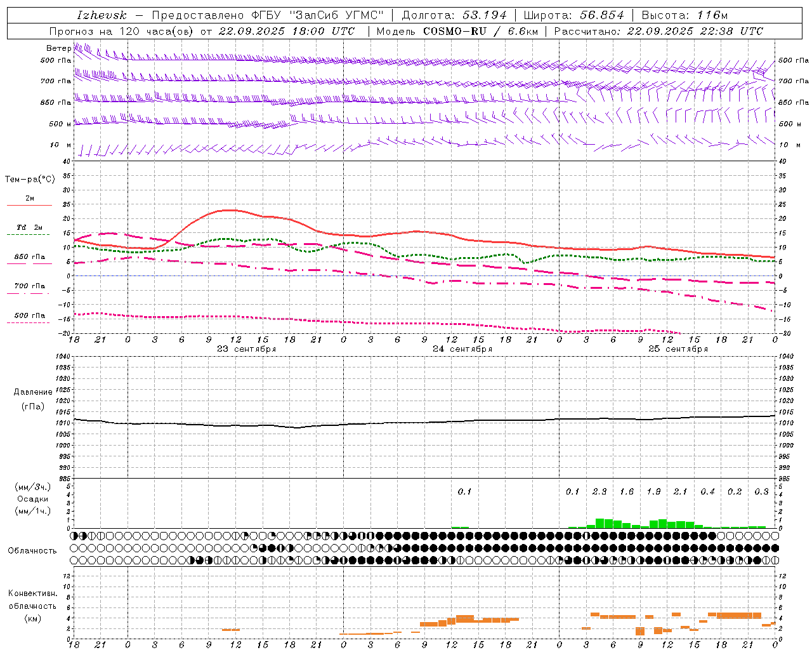812x650 pixels.
Task: Click the 1.9 precipitation amount value
Action: pyautogui.click(x=653, y=492)
